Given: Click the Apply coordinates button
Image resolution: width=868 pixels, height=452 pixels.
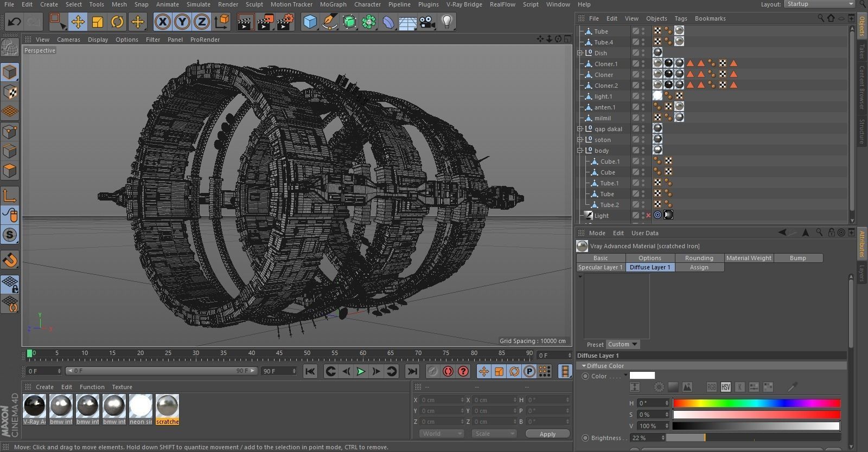Looking at the screenshot, I should tap(547, 434).
